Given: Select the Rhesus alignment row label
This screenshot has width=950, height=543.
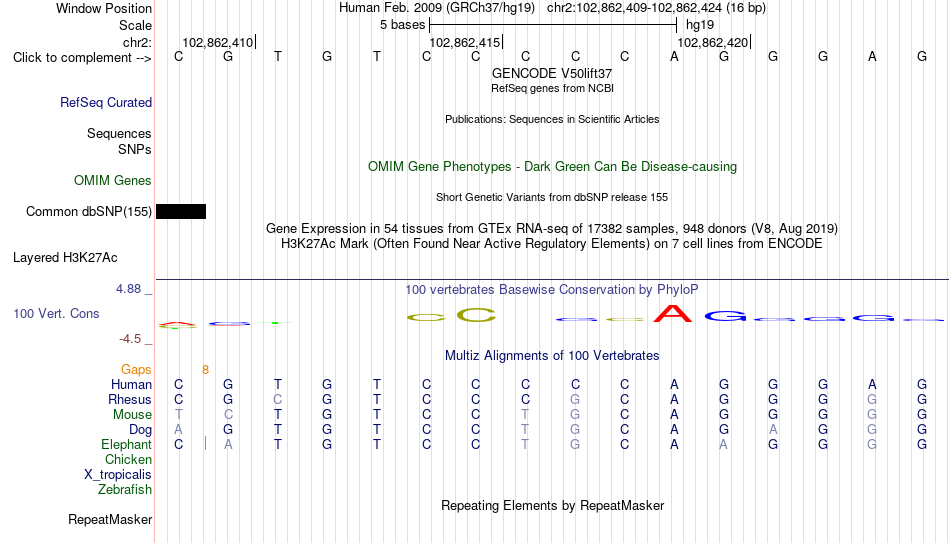Looking at the screenshot, I should click(130, 399).
